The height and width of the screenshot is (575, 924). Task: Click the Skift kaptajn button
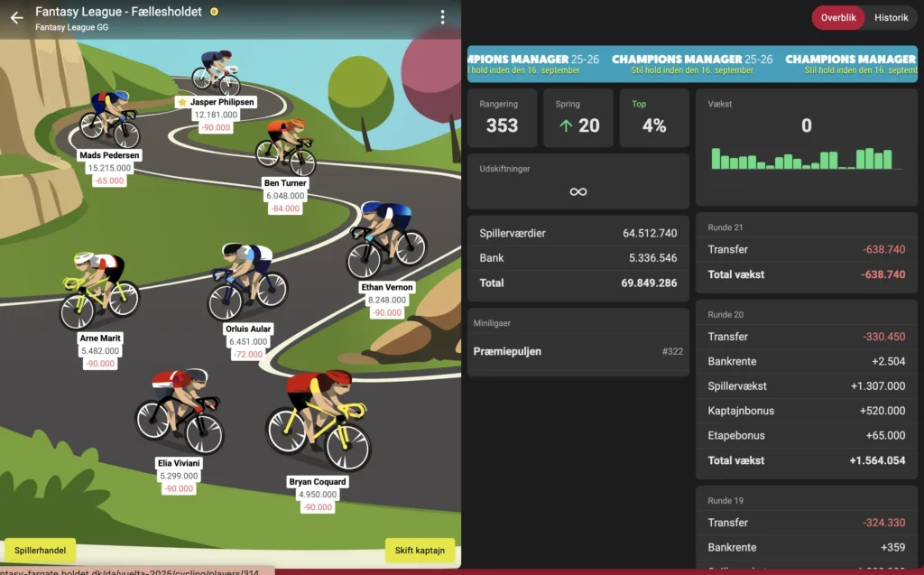click(420, 551)
